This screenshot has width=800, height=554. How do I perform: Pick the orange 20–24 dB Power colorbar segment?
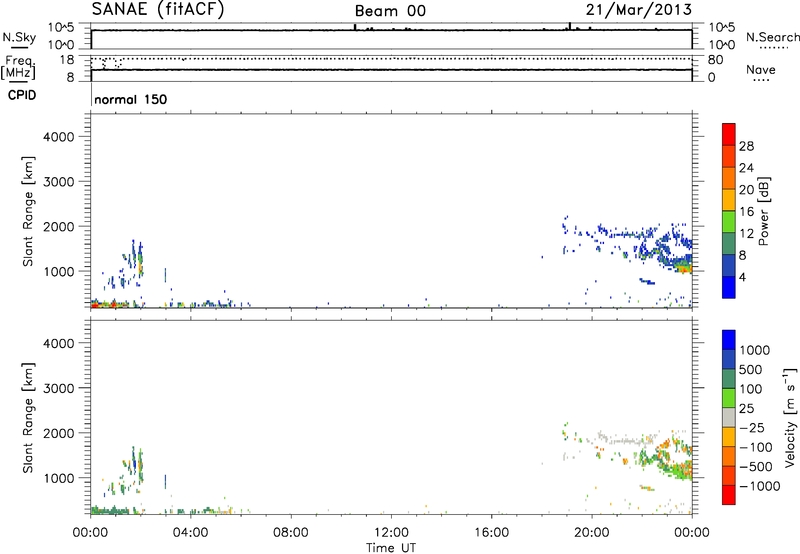pos(729,178)
